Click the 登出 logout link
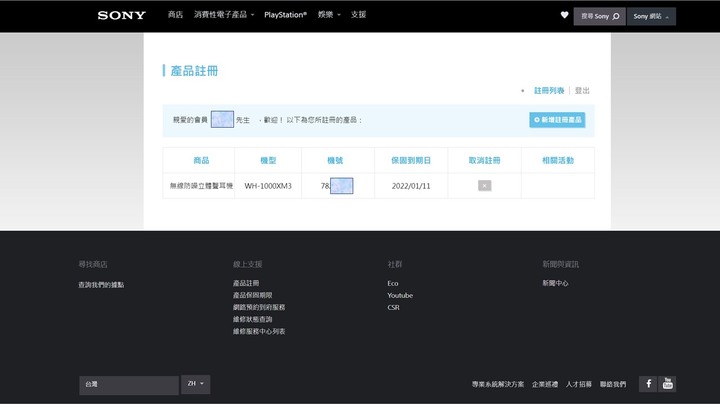The height and width of the screenshot is (405, 720). pos(582,90)
